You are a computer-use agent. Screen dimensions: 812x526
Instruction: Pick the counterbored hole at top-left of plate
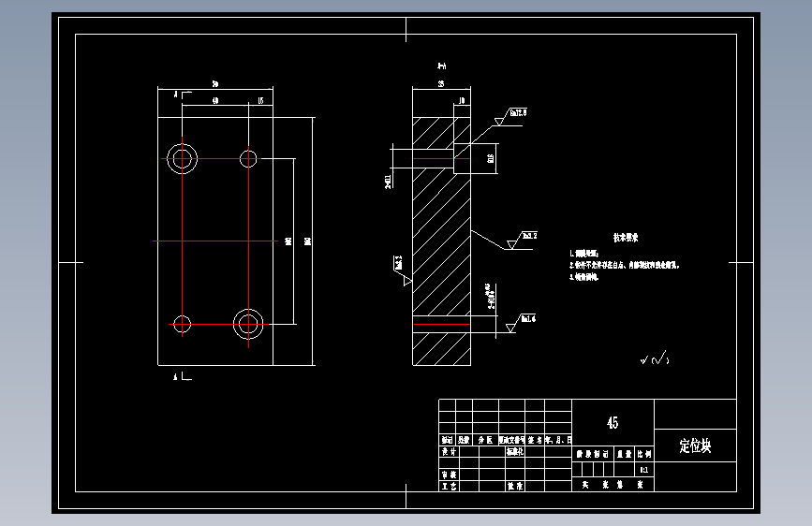point(183,158)
